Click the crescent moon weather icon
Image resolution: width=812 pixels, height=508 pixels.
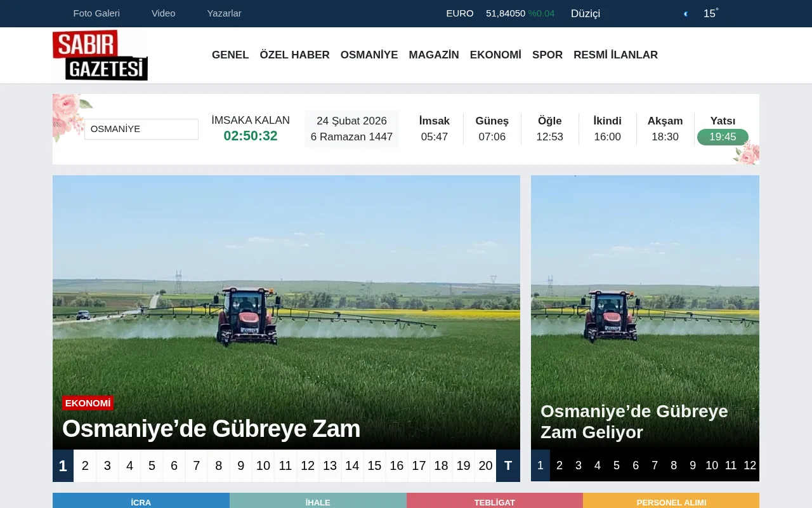(685, 13)
